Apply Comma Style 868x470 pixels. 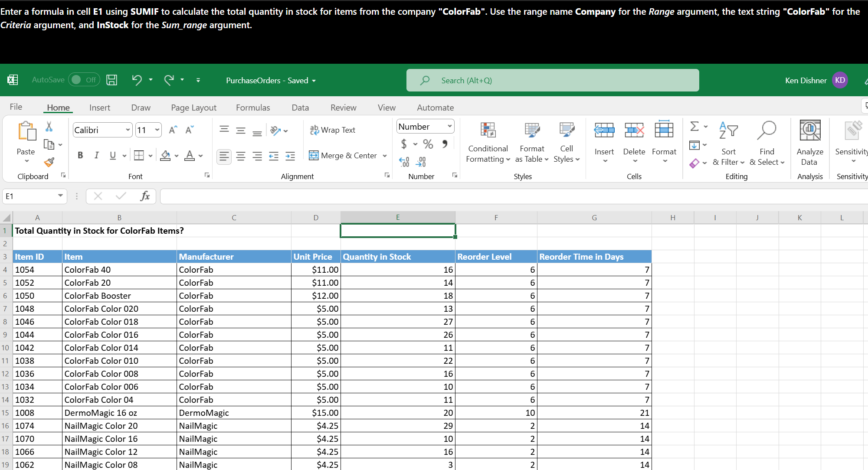(x=445, y=144)
